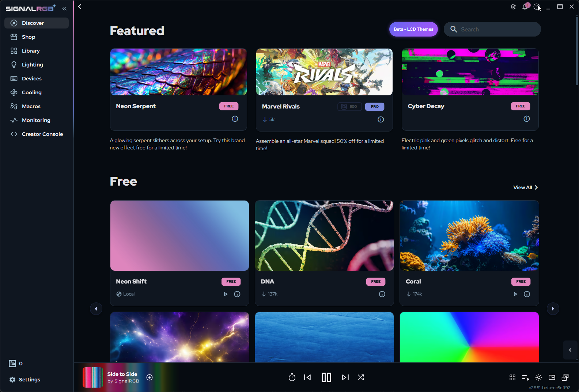
Task: Open the help question mark icon
Action: (537, 7)
